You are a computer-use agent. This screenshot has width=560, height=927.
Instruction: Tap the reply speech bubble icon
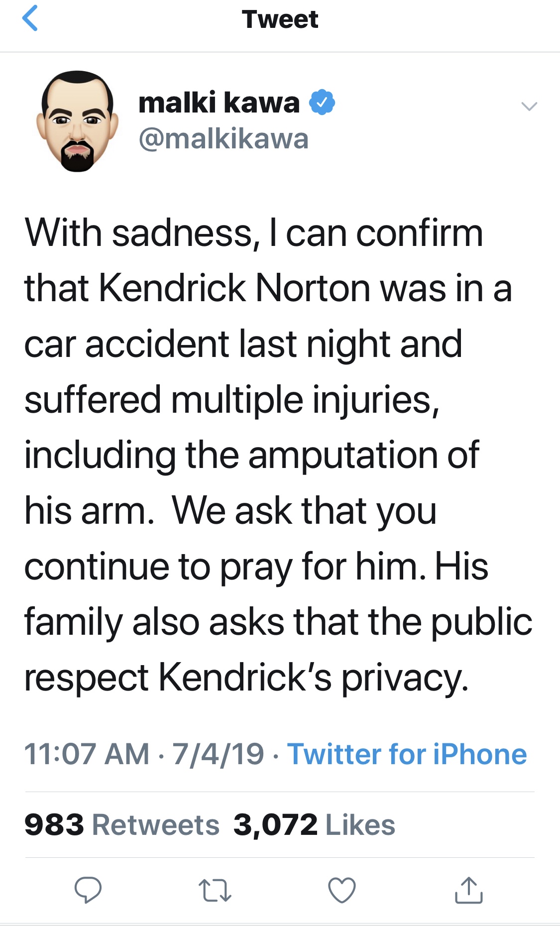(x=88, y=890)
